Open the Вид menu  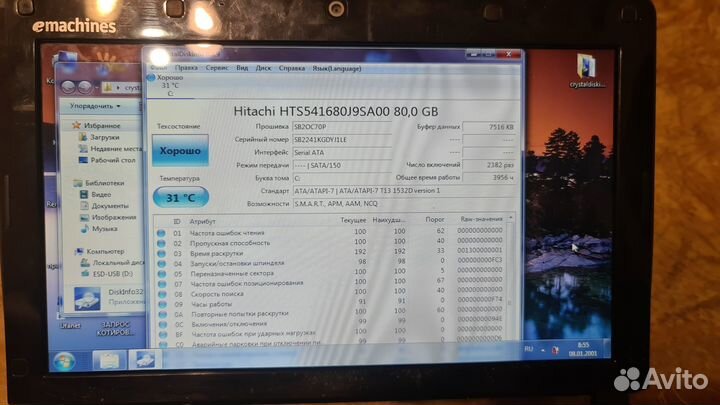point(242,68)
